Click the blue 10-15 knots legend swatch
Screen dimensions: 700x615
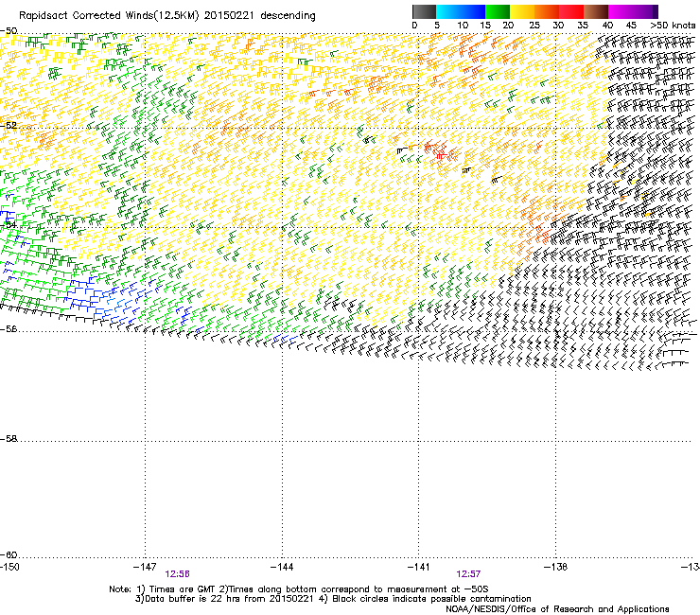pos(473,11)
